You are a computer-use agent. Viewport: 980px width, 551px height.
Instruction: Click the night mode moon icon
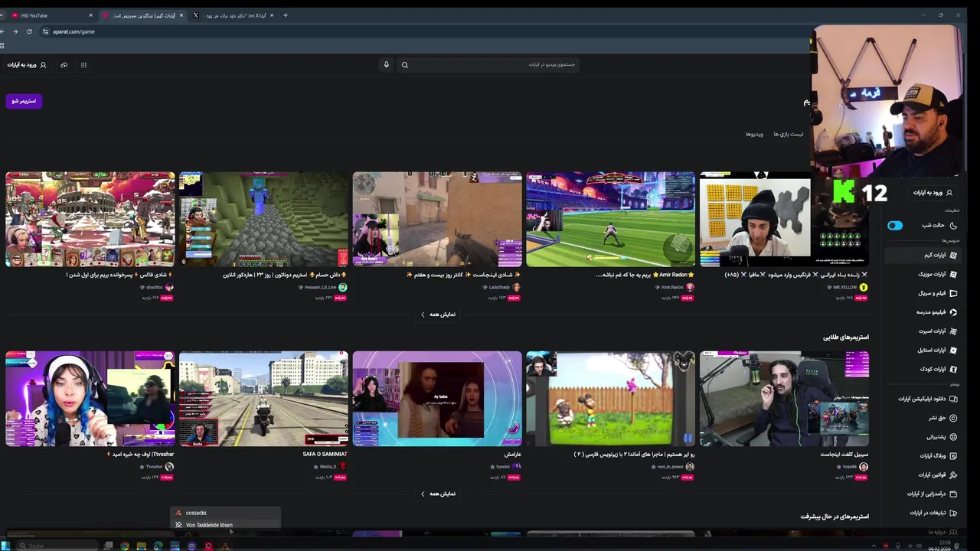pos(953,226)
